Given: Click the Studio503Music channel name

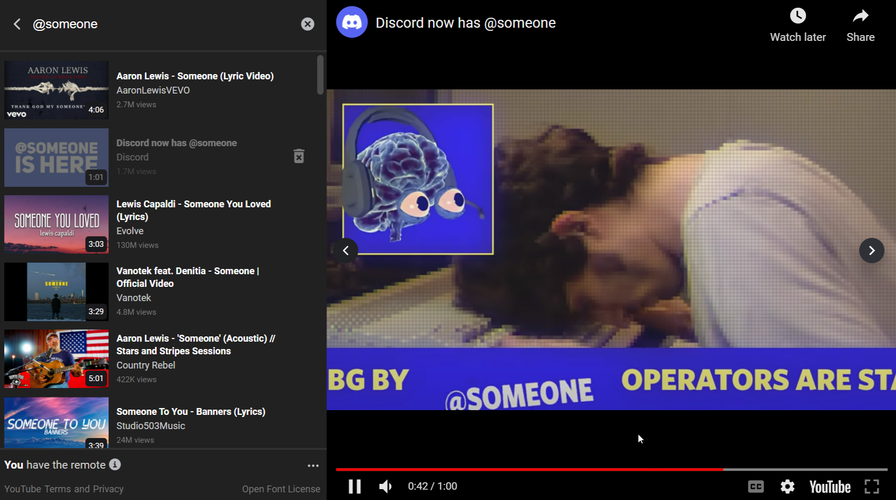Looking at the screenshot, I should coord(151,426).
